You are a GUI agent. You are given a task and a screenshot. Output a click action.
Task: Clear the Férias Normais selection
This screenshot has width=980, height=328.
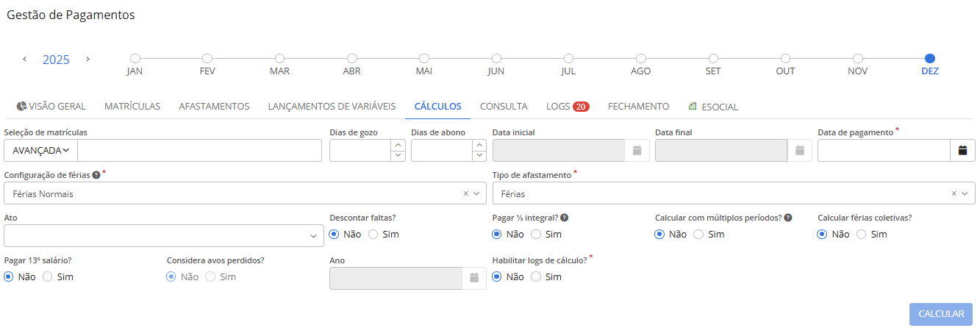pos(465,193)
